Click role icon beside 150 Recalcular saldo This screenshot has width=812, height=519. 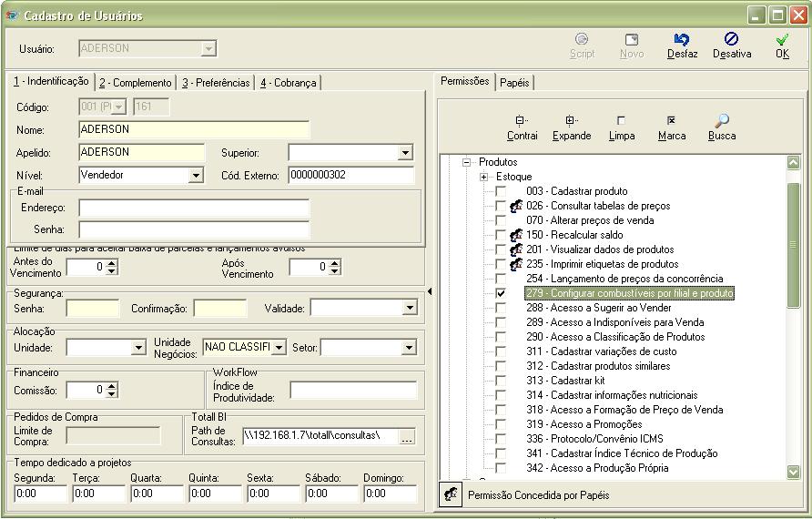pos(516,235)
